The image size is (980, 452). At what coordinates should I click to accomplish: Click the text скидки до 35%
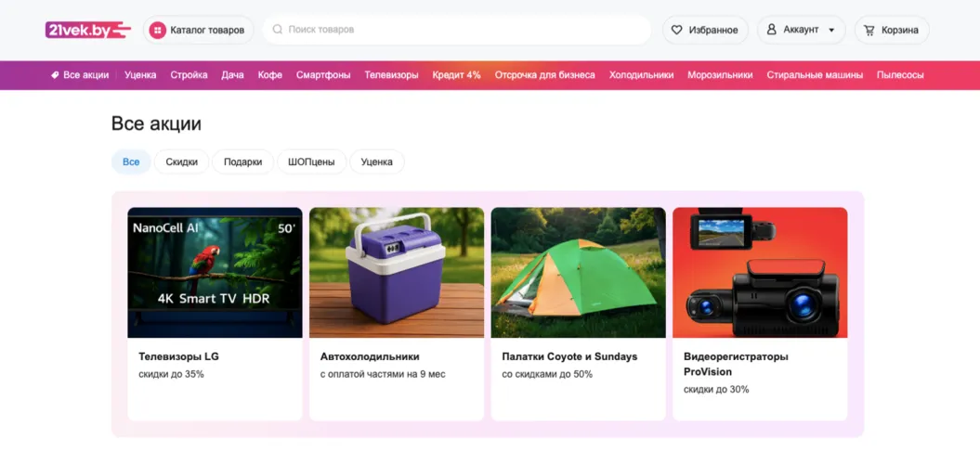pos(171,375)
